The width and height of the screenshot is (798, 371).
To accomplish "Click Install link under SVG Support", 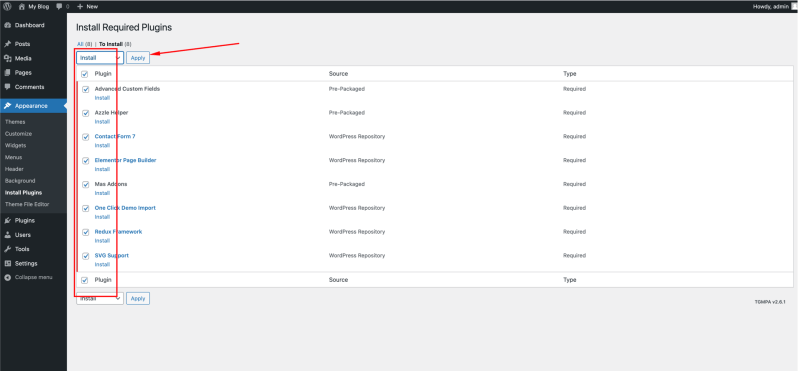I will pos(102,265).
